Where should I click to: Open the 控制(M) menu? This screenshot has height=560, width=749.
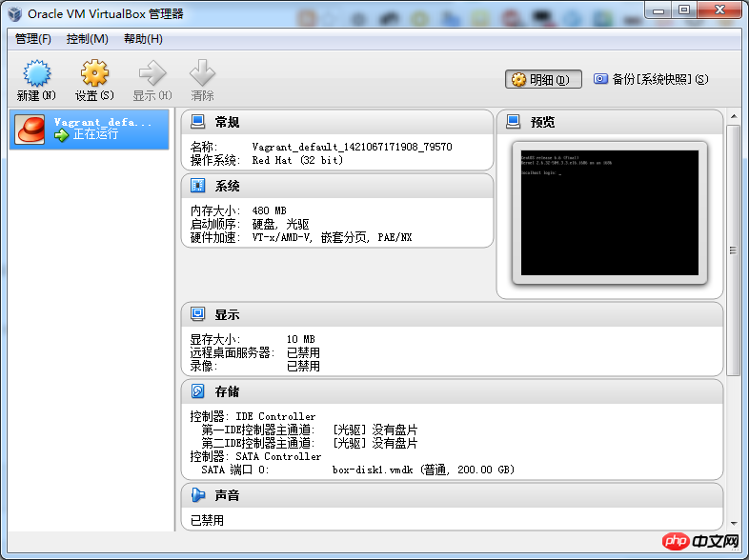click(x=88, y=39)
